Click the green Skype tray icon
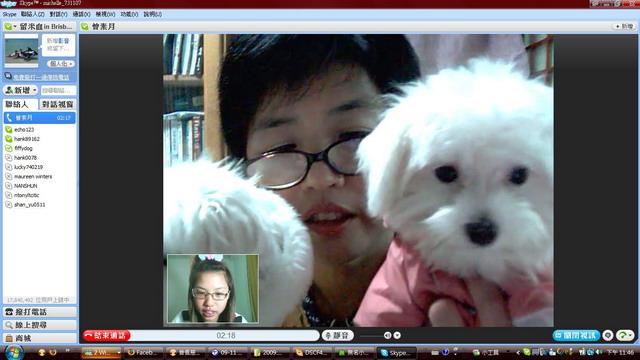640x360 pixels. [527, 352]
